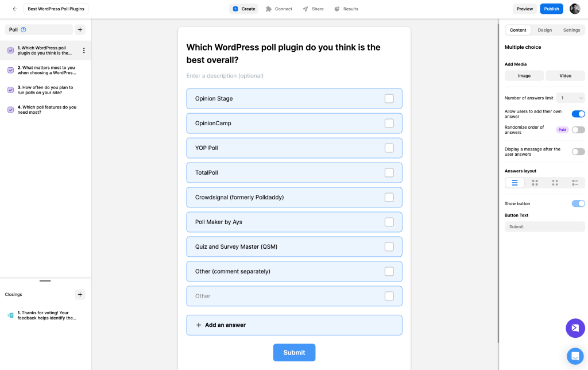
Task: Disable allow users to add own answer
Action: pyautogui.click(x=578, y=114)
